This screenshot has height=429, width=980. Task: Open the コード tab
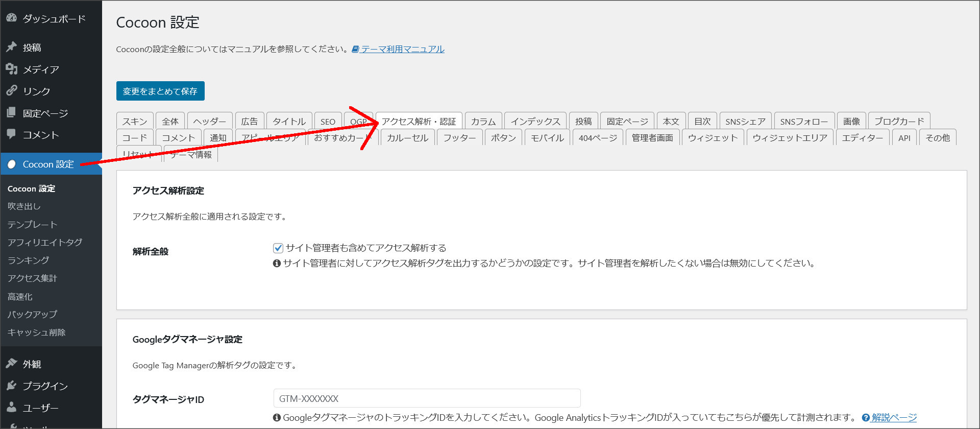point(135,137)
